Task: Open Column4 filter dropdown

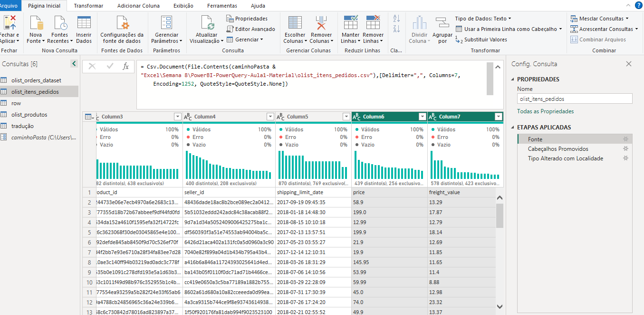Action: point(270,117)
